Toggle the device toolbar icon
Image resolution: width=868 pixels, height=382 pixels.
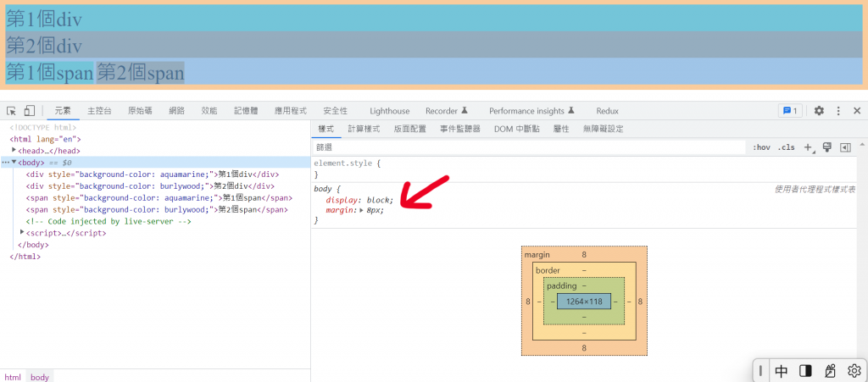pyautogui.click(x=30, y=111)
